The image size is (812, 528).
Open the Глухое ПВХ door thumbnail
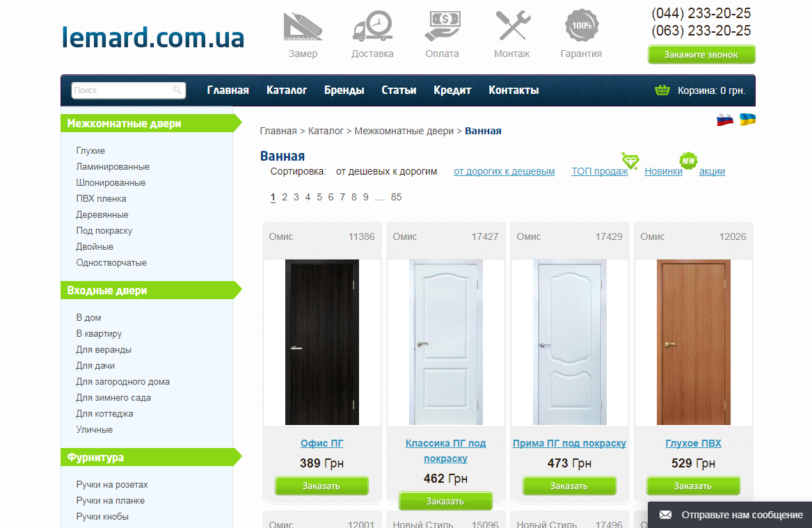click(694, 342)
